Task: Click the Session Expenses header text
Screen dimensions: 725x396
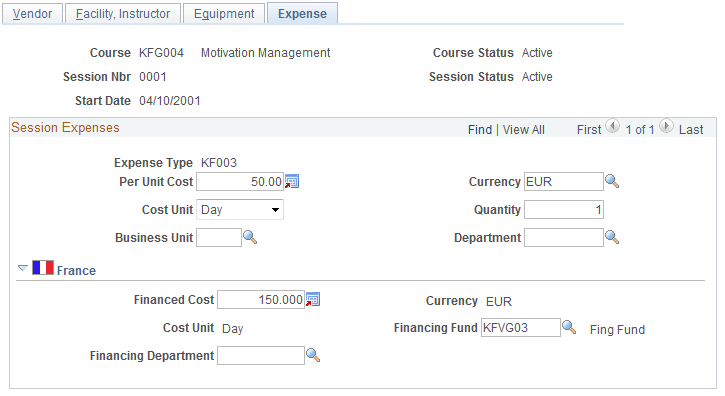Action: click(x=65, y=128)
